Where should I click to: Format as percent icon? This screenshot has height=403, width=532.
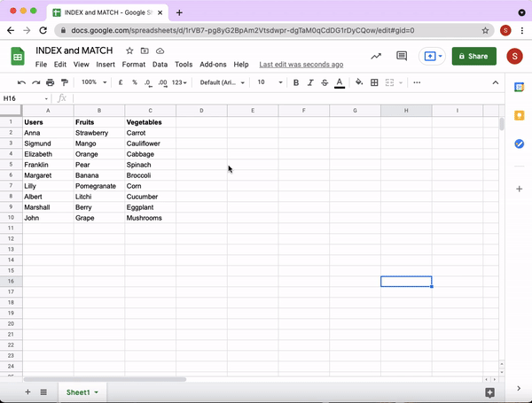pyautogui.click(x=135, y=82)
